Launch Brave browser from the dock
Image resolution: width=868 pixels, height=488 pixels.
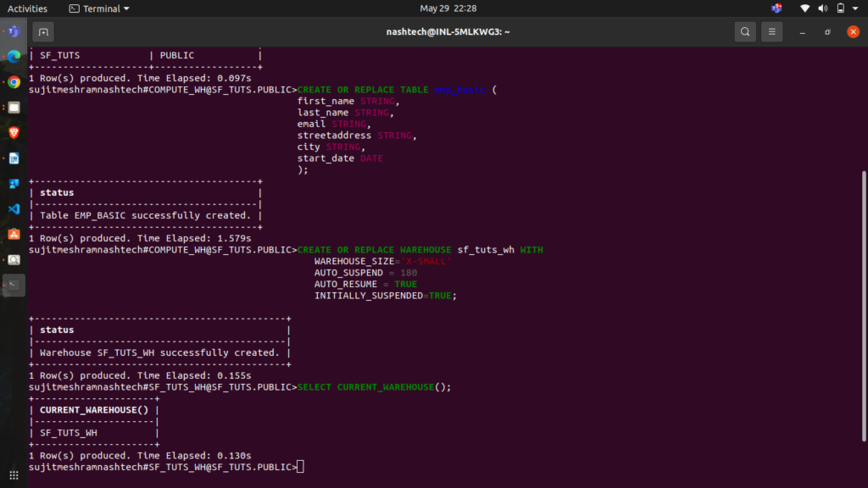[x=14, y=133]
